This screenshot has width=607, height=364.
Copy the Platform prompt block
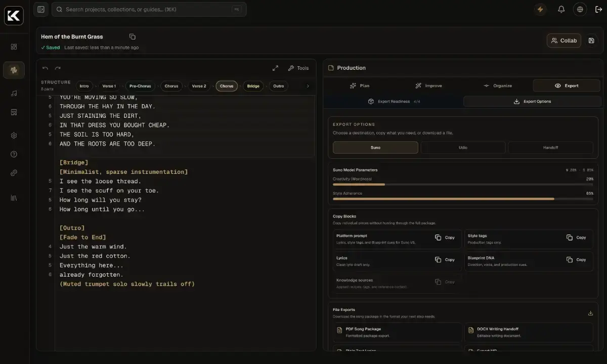pyautogui.click(x=445, y=238)
